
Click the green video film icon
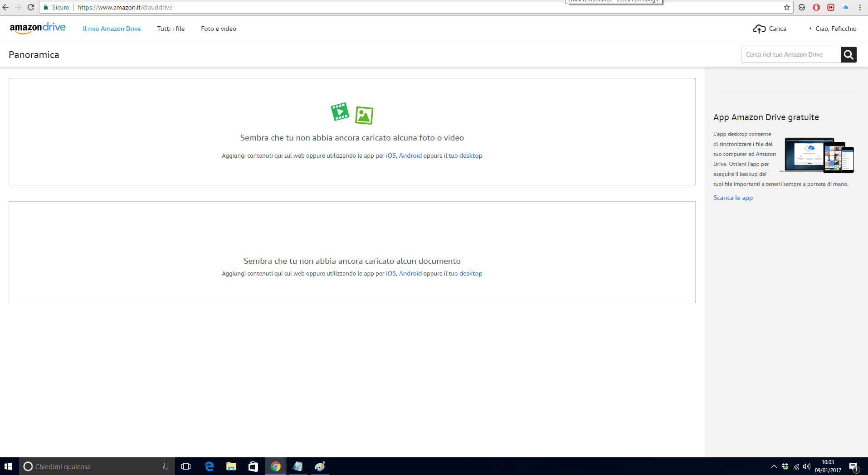pos(340,111)
